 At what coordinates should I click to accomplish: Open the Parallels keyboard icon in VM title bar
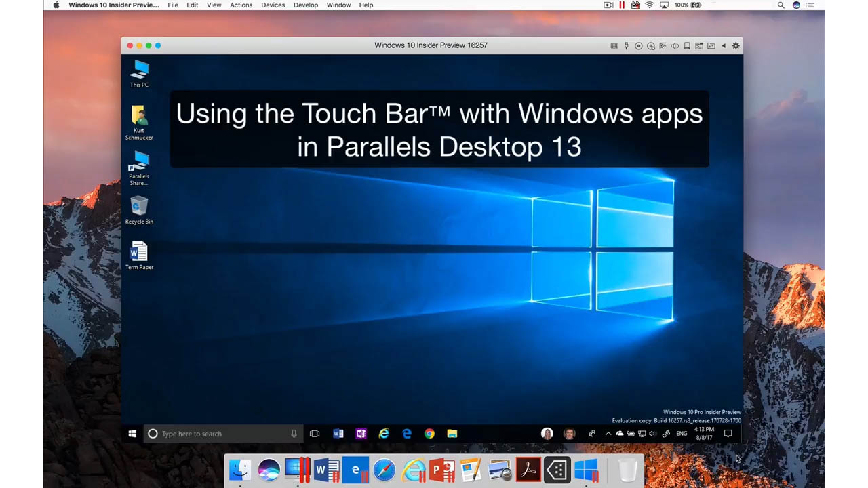coord(614,46)
